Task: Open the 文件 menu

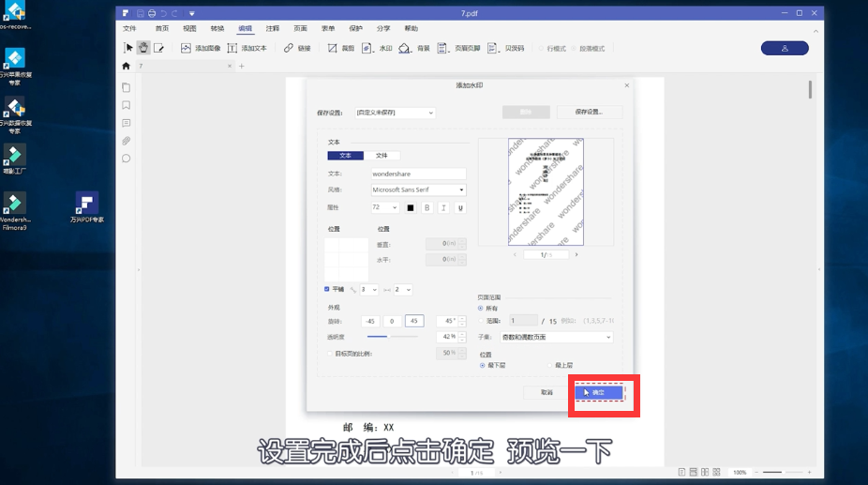Action: tap(129, 28)
